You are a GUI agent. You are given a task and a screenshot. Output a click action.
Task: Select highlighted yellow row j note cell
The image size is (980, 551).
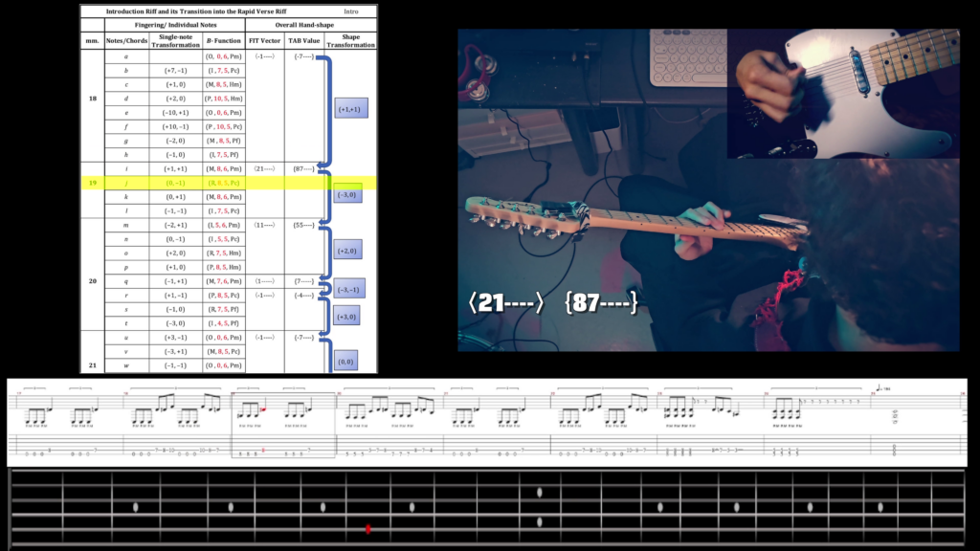(x=127, y=182)
